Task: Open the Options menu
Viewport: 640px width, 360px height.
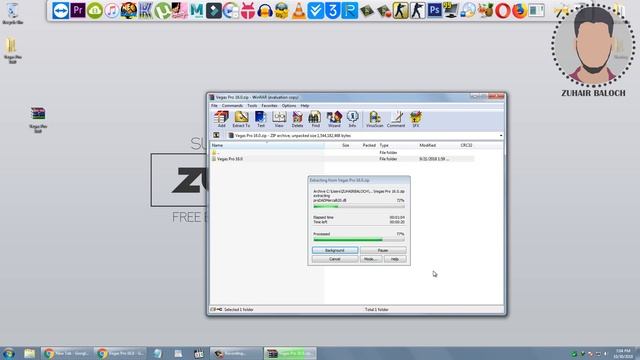Action: [x=289, y=106]
